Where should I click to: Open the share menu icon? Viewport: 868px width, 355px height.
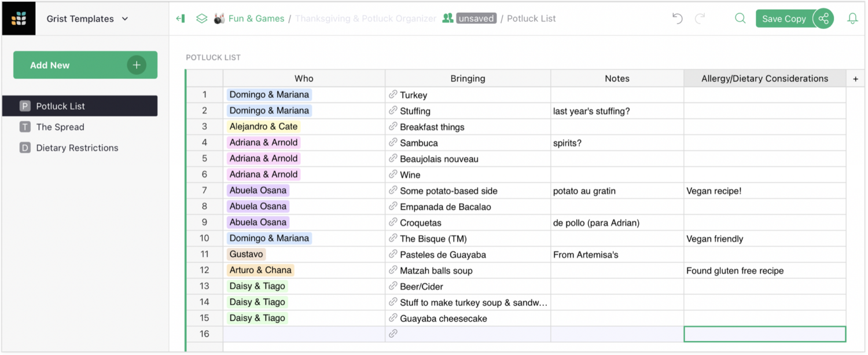(x=823, y=19)
